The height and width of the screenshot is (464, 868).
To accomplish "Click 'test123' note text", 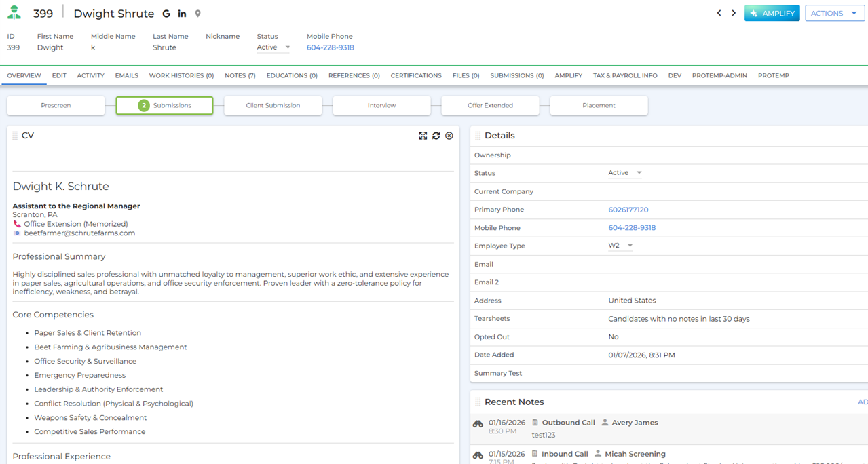I will click(x=544, y=435).
